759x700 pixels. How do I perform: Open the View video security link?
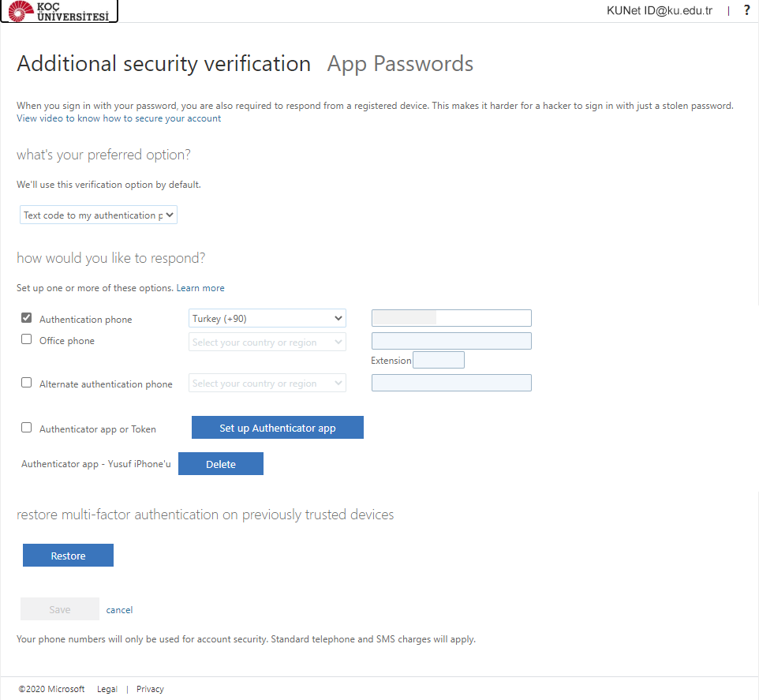(118, 118)
